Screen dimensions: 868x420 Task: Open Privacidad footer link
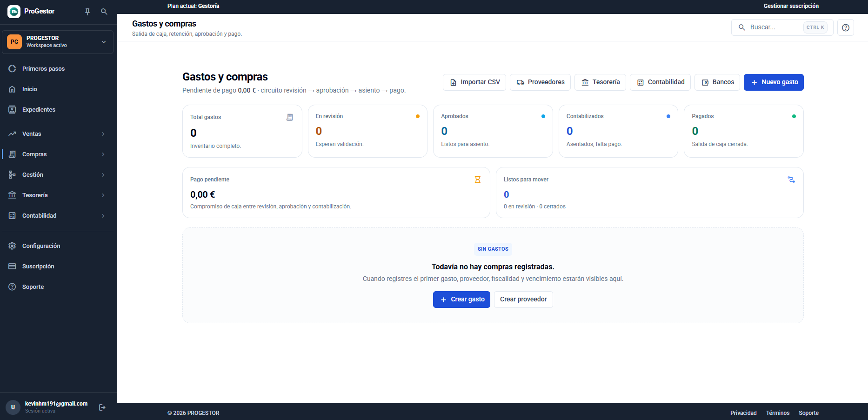[x=743, y=413]
